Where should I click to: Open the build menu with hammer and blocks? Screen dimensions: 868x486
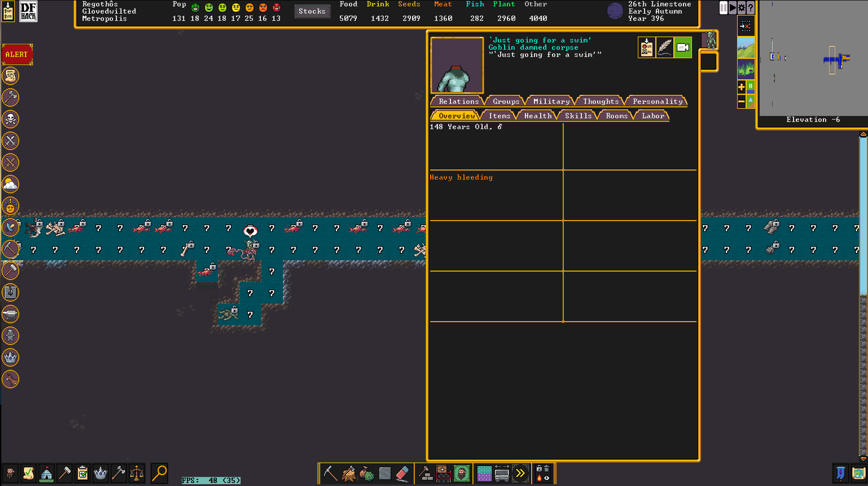425,474
